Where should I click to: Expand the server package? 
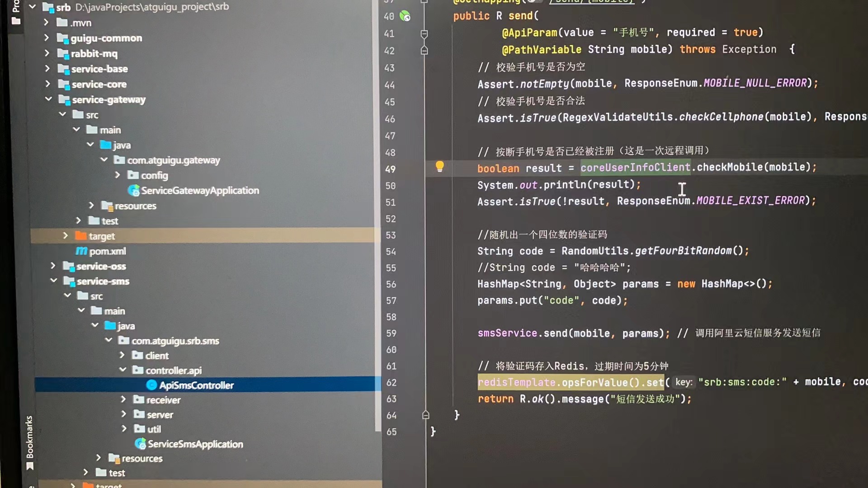(124, 414)
